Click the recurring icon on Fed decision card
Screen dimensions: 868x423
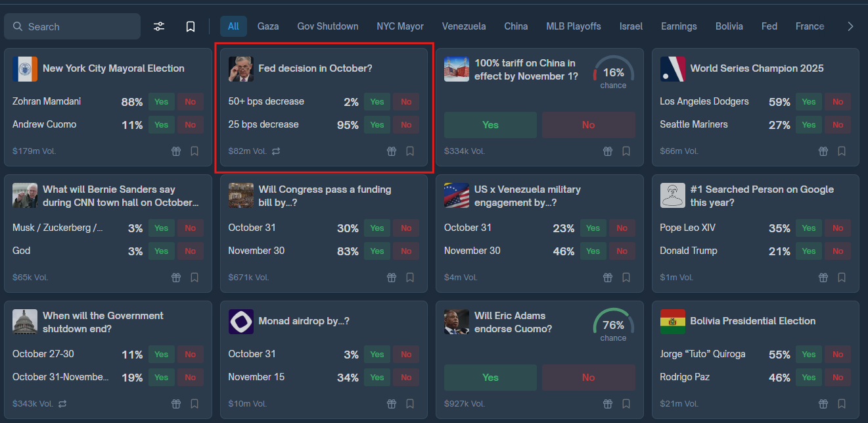point(276,151)
